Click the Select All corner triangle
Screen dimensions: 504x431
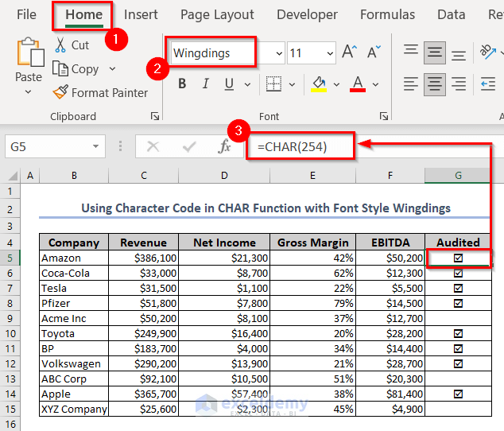pyautogui.click(x=13, y=176)
